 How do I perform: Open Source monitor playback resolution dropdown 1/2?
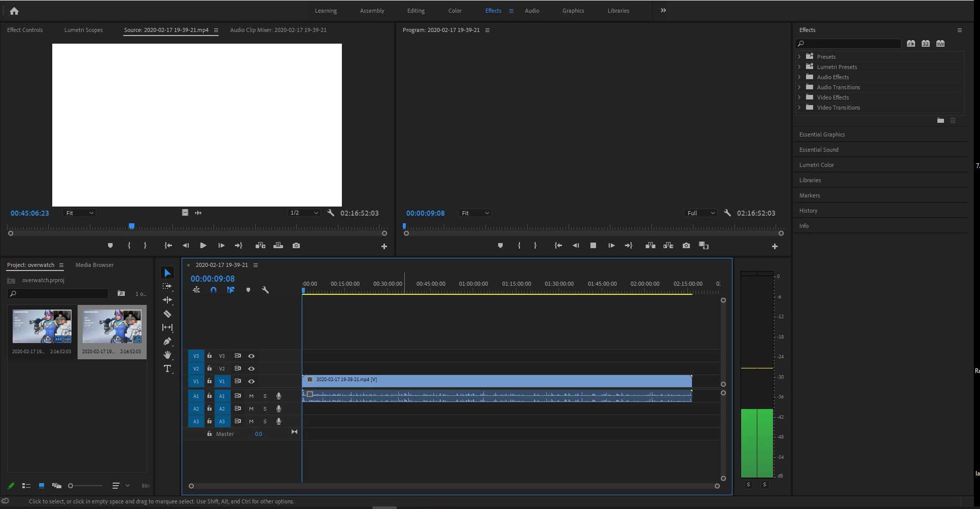(x=304, y=213)
